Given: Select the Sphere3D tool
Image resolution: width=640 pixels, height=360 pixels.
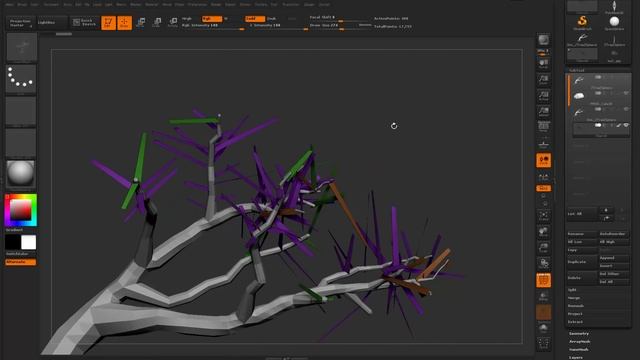Looking at the screenshot, I should (614, 22).
